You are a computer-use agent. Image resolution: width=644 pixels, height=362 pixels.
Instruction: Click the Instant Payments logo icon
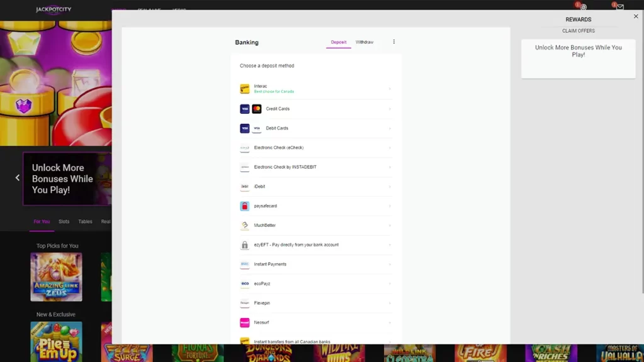pos(245,265)
